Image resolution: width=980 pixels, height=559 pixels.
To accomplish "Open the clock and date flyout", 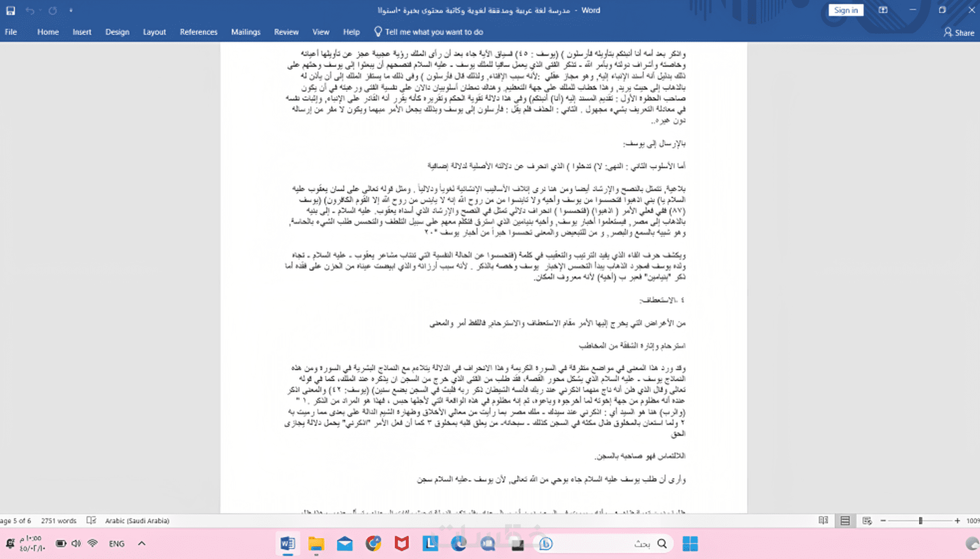I will click(x=32, y=543).
